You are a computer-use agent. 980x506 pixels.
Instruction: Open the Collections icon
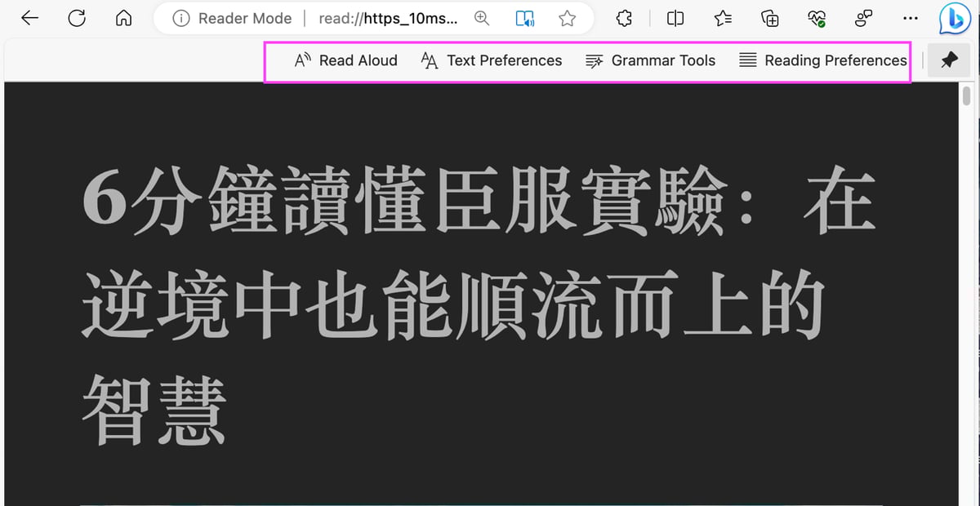(769, 18)
